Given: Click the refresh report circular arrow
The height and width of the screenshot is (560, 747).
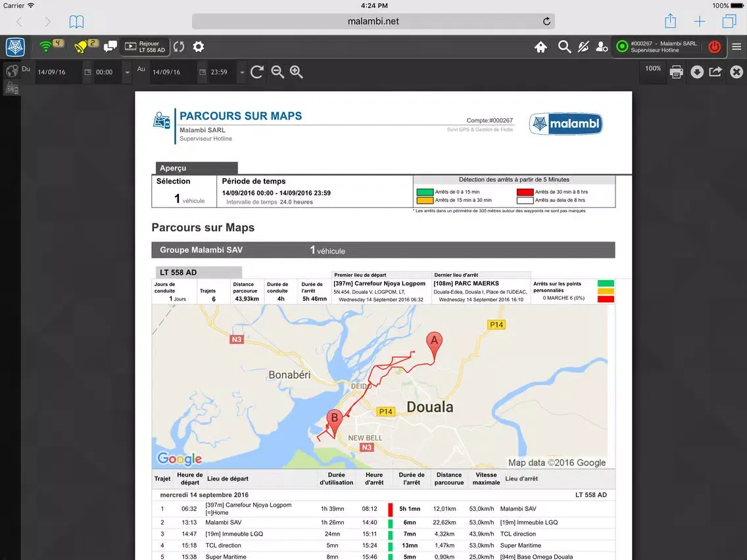Looking at the screenshot, I should click(x=256, y=72).
